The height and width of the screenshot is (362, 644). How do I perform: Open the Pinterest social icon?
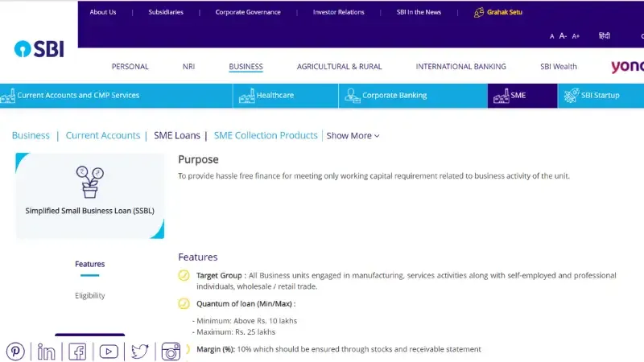pos(15,352)
